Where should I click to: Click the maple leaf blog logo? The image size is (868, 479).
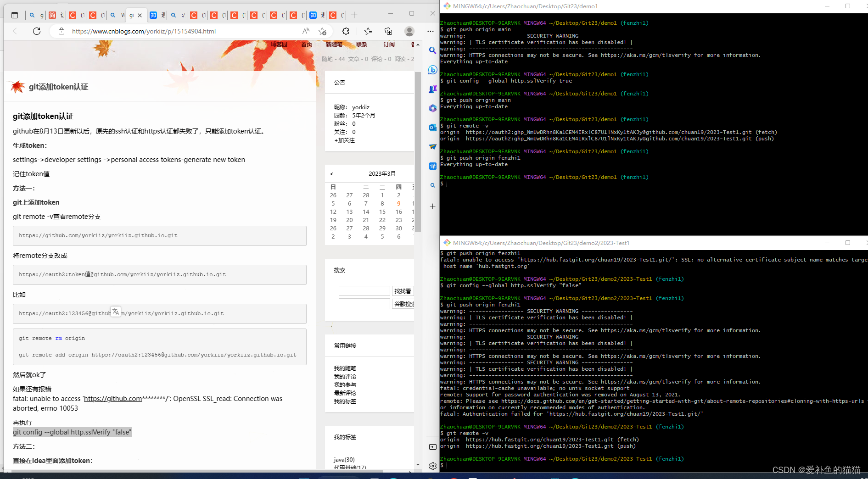pos(17,86)
